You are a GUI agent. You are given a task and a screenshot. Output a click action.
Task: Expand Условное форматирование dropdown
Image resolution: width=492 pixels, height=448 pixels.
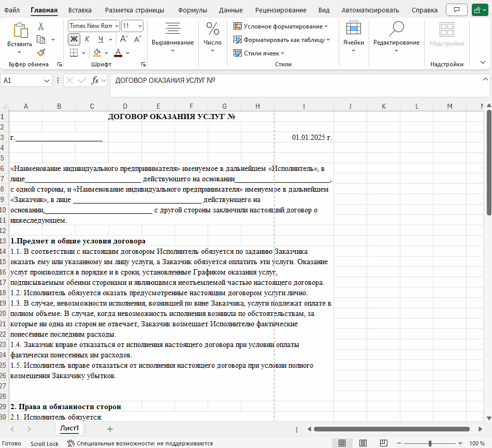[281, 26]
